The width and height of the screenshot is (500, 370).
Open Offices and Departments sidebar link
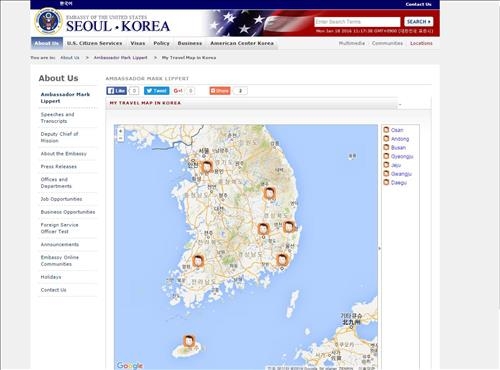click(x=56, y=183)
